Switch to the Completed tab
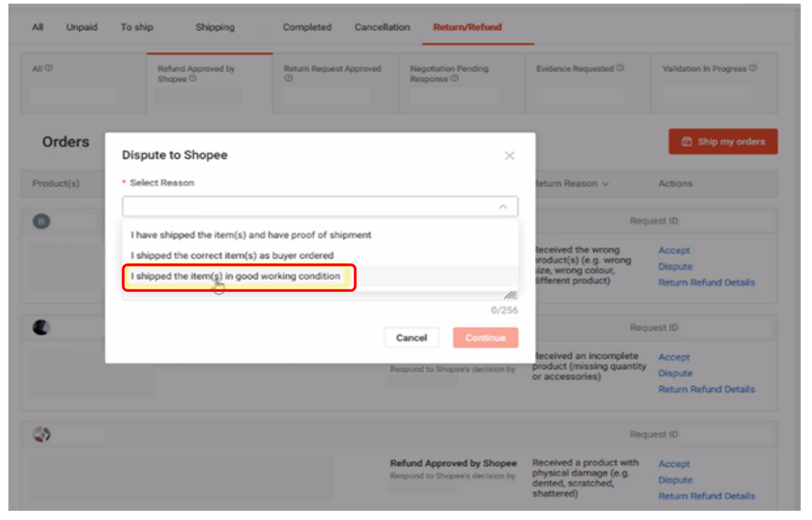 [x=307, y=27]
